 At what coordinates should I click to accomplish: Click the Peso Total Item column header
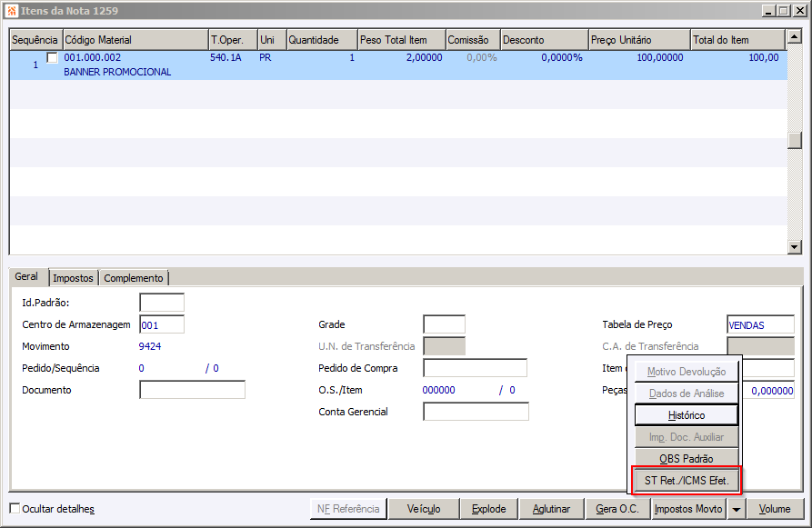(401, 40)
